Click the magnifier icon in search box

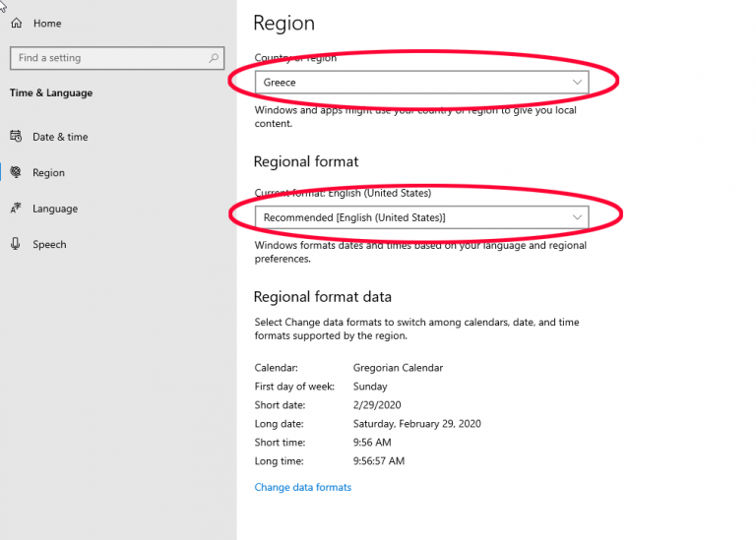pos(214,58)
